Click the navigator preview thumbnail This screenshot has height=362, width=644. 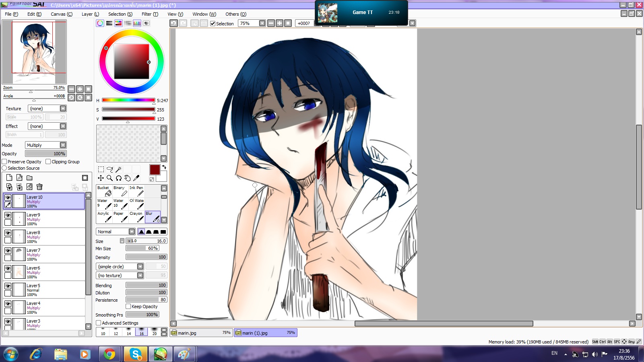tap(34, 52)
